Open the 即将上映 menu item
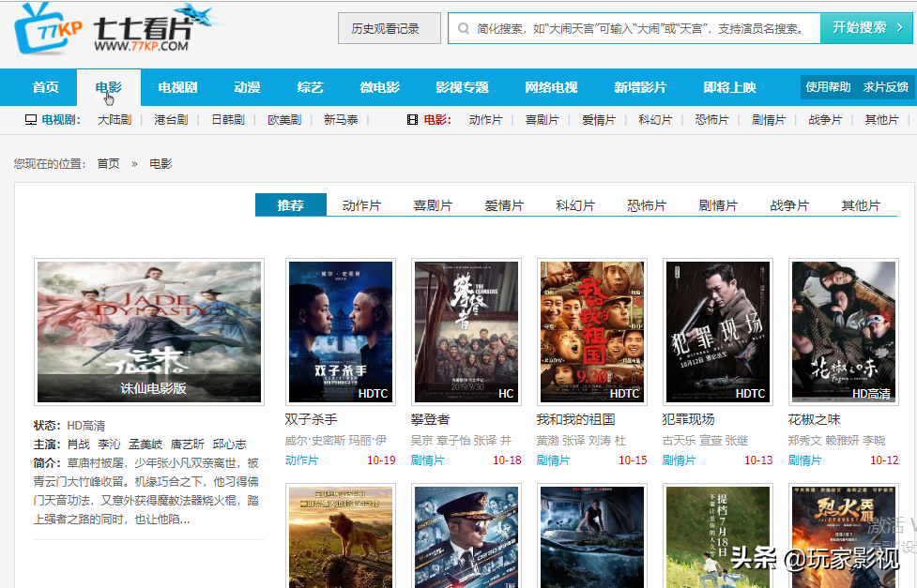This screenshot has height=588, width=917. coord(729,86)
